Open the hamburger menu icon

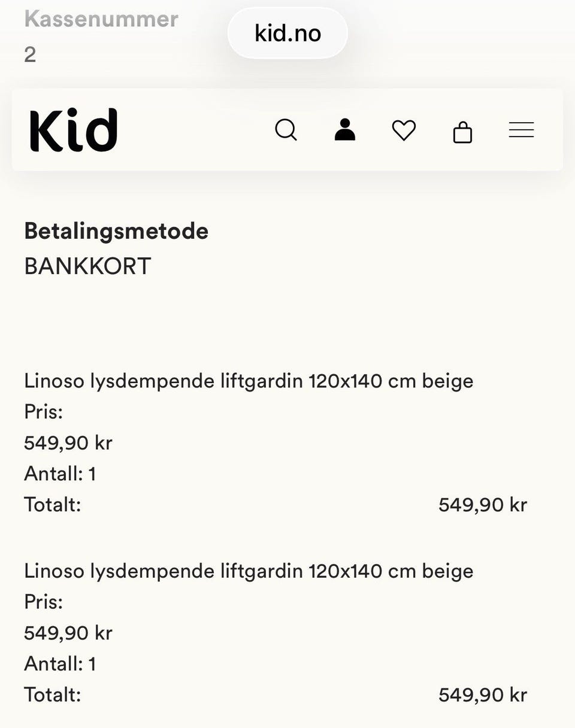click(x=521, y=130)
